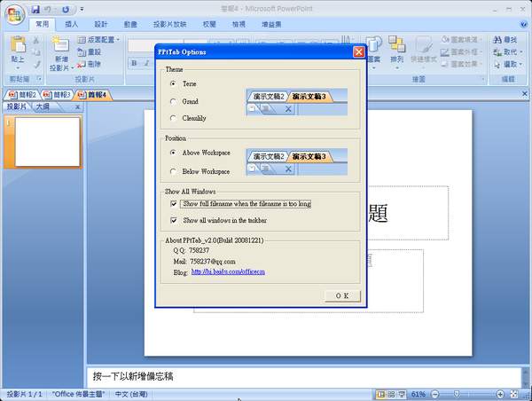532x401 pixels.
Task: Expand the 新增投影片 dropdown arrow
Action: (73, 68)
